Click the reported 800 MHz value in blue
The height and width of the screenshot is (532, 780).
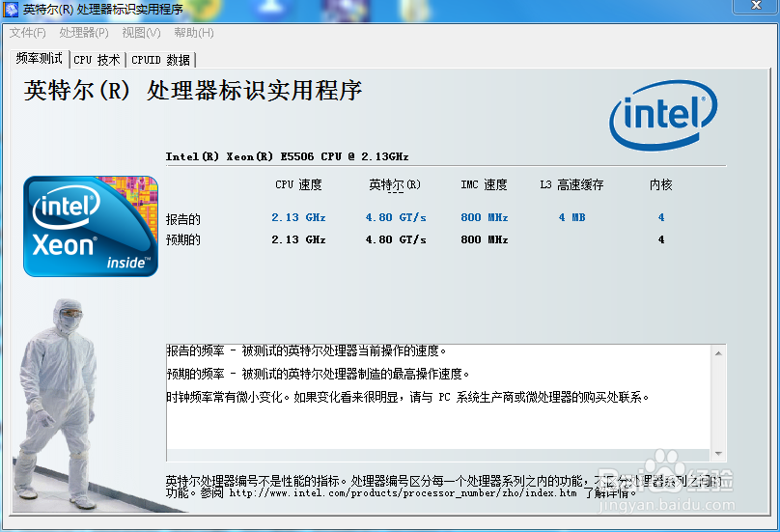coord(484,217)
